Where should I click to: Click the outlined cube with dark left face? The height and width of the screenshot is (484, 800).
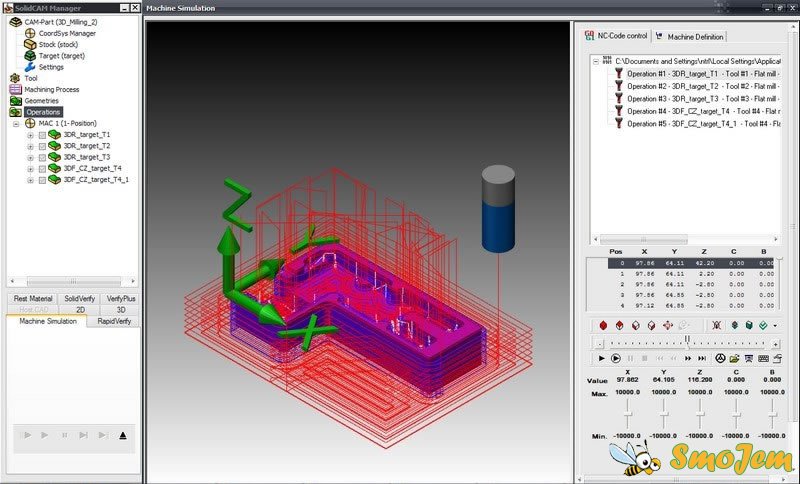[x=635, y=325]
